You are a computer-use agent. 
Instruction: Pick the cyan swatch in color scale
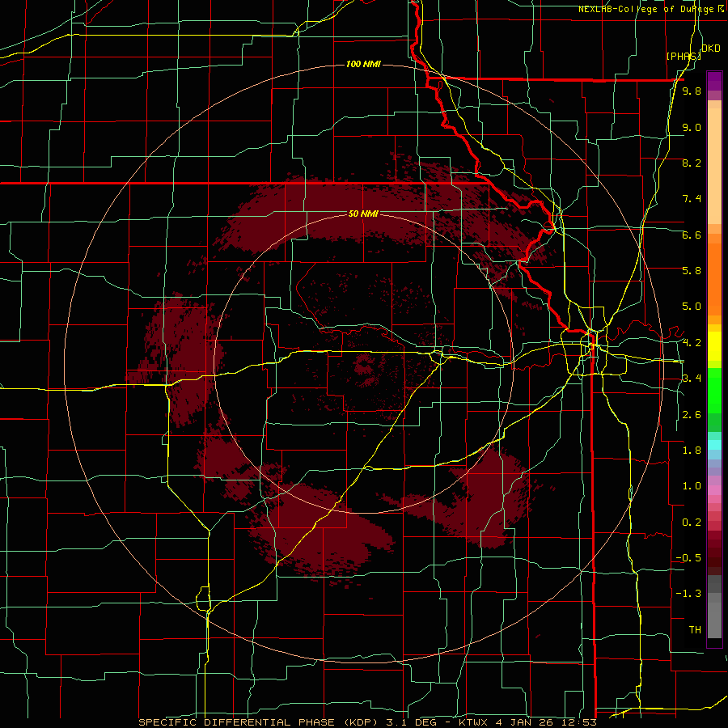click(714, 445)
